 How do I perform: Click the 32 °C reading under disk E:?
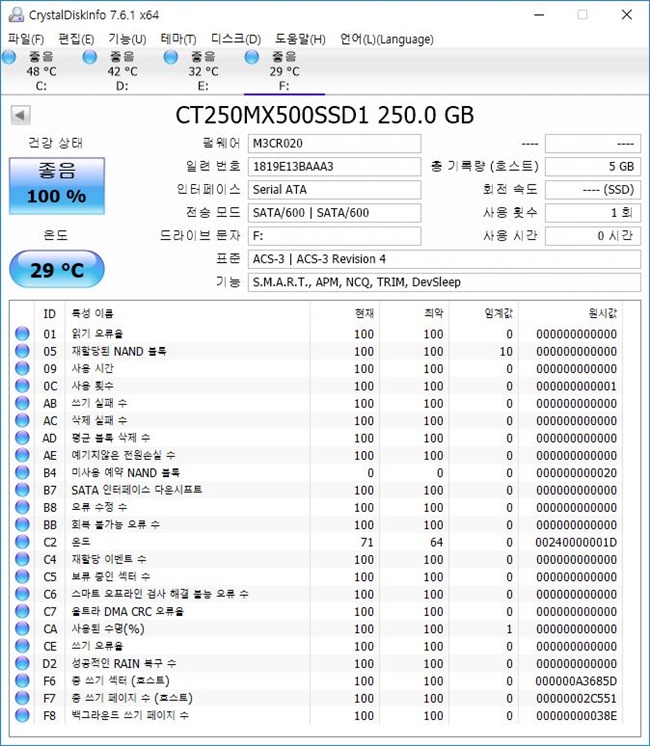[203, 72]
